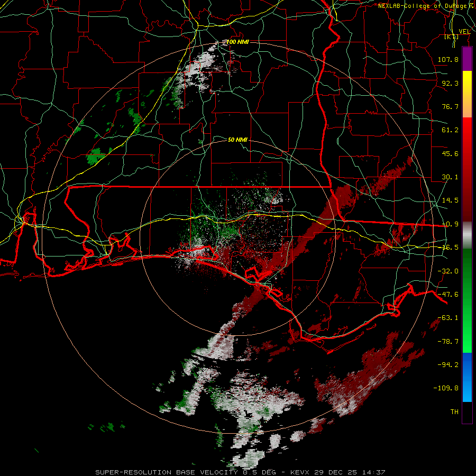Click the -32.0 value on velocity scale

pos(448,271)
